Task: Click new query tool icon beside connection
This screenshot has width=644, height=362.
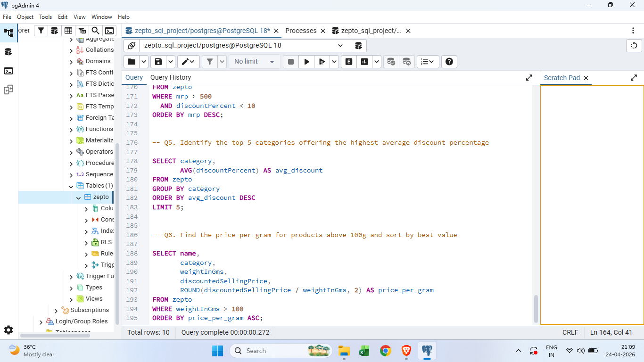Action: [x=359, y=46]
